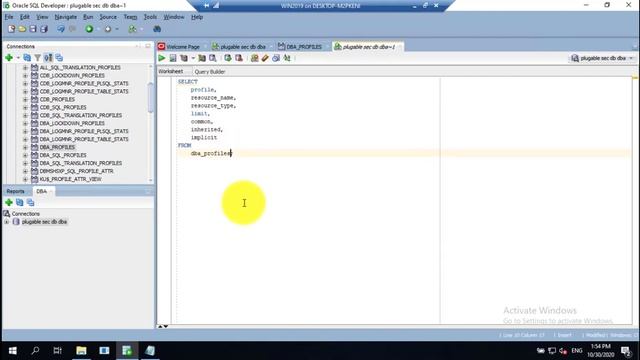Switch to the Reports panel tab
This screenshot has width=640, height=360.
click(x=16, y=191)
